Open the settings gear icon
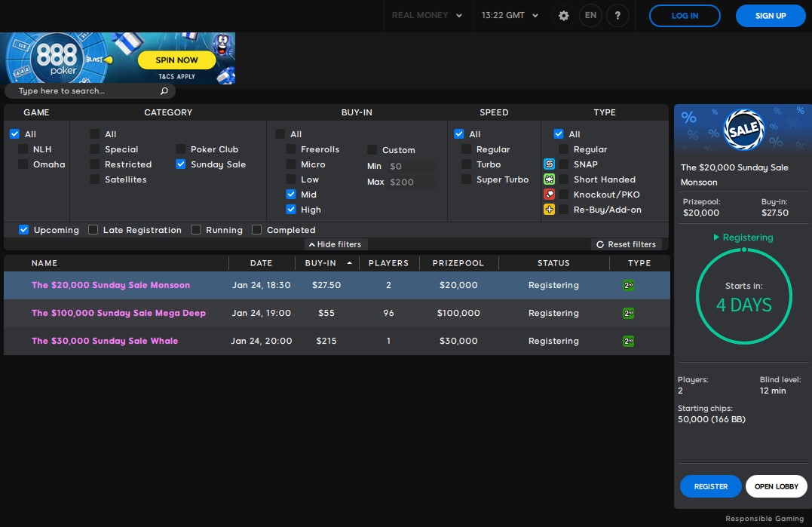Viewport: 812px width, 527px height. (x=563, y=16)
